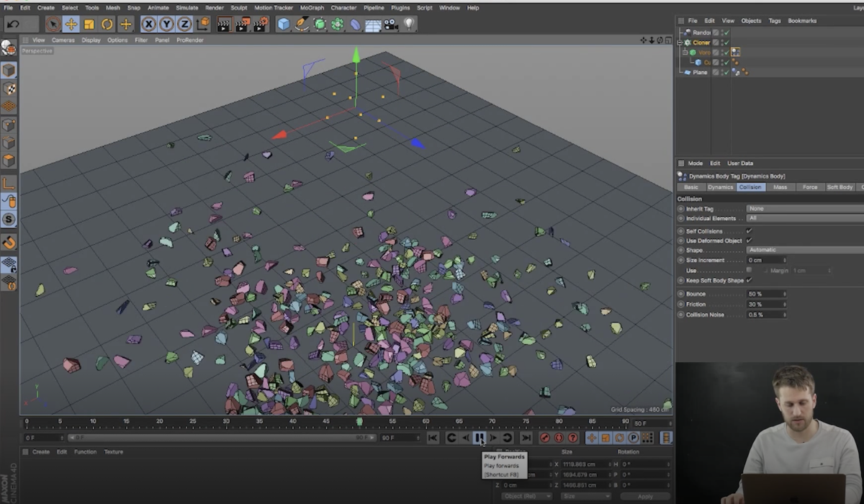Switch to the Dynamics tab
864x504 pixels.
pyautogui.click(x=720, y=187)
